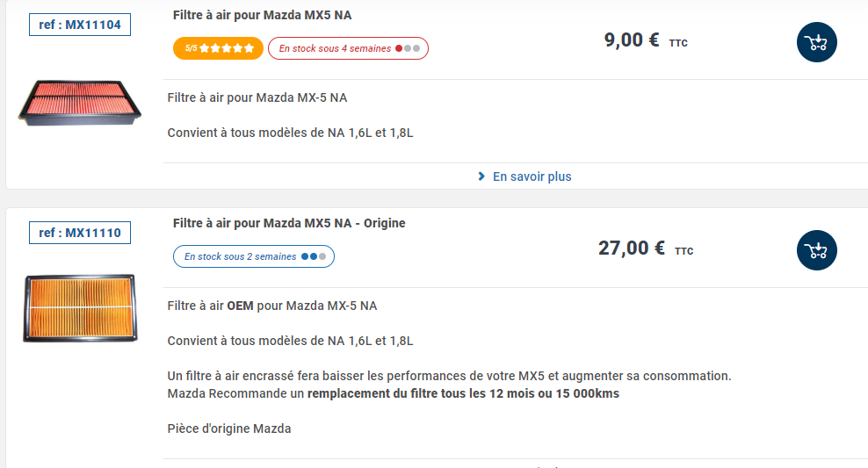The height and width of the screenshot is (468, 868).
Task: Select the En stock sous 2 semaines badge
Action: tap(254, 256)
